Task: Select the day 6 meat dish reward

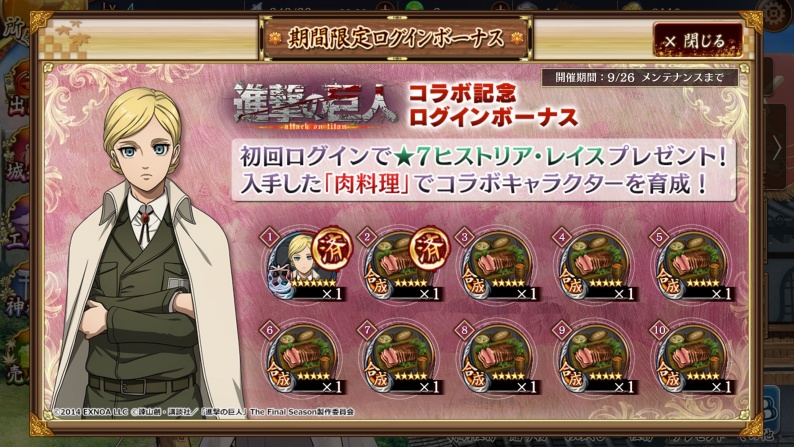Action: coord(303,359)
